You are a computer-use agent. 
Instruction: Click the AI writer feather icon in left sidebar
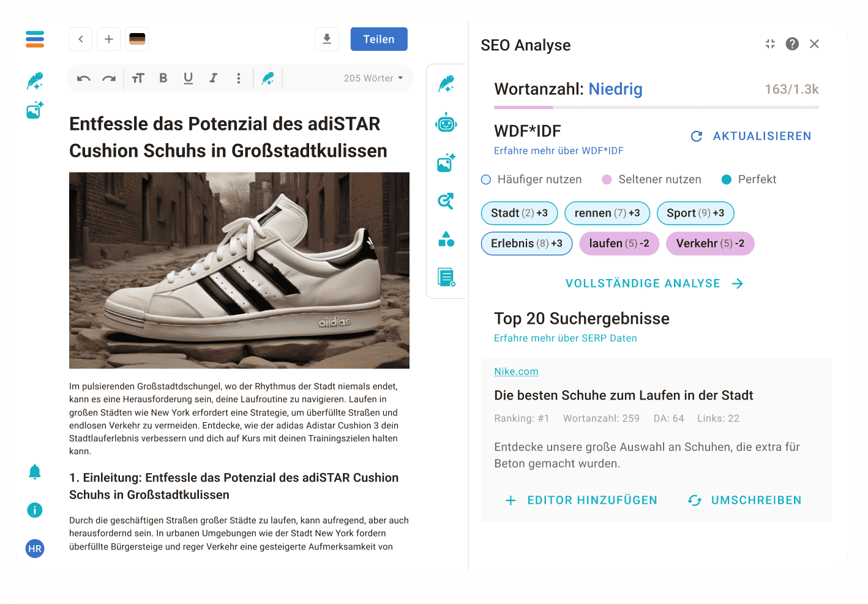pos(35,81)
